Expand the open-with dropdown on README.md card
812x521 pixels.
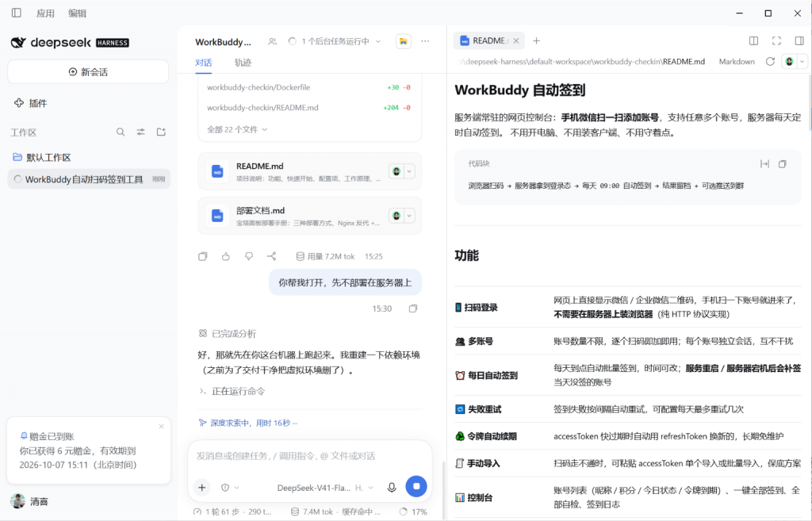(x=409, y=171)
